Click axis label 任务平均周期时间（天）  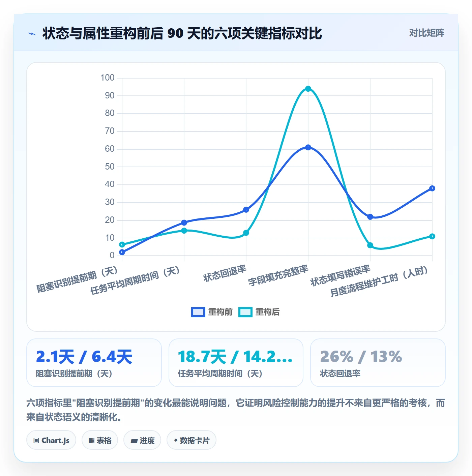tap(135, 280)
